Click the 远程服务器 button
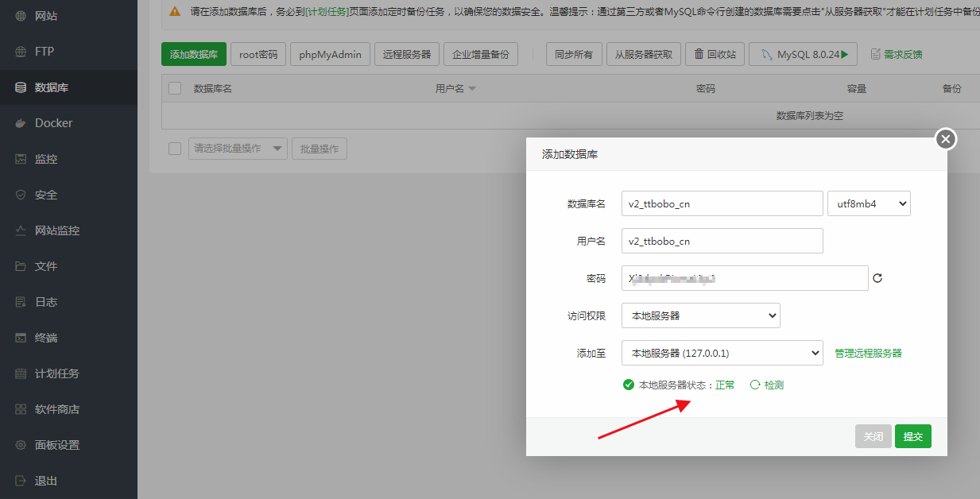Viewport: 980px width, 499px height. pyautogui.click(x=406, y=54)
